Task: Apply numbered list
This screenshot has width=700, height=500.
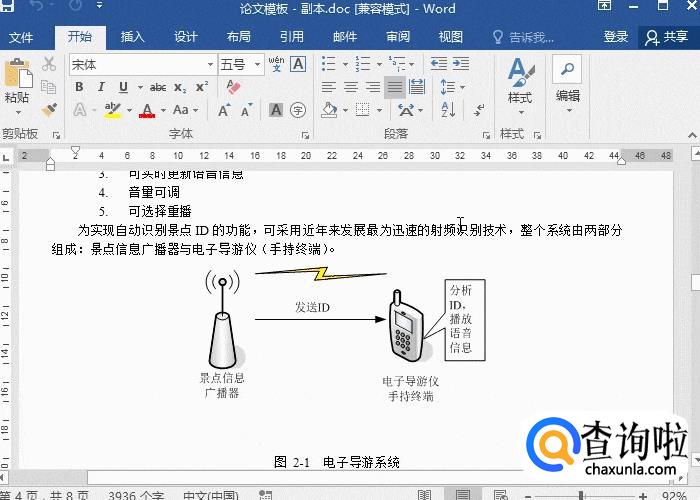Action: (363, 64)
